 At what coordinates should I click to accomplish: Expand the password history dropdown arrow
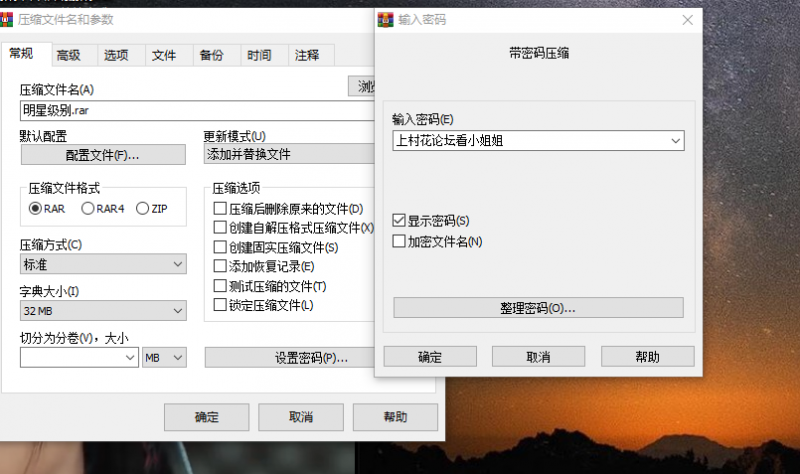[675, 141]
